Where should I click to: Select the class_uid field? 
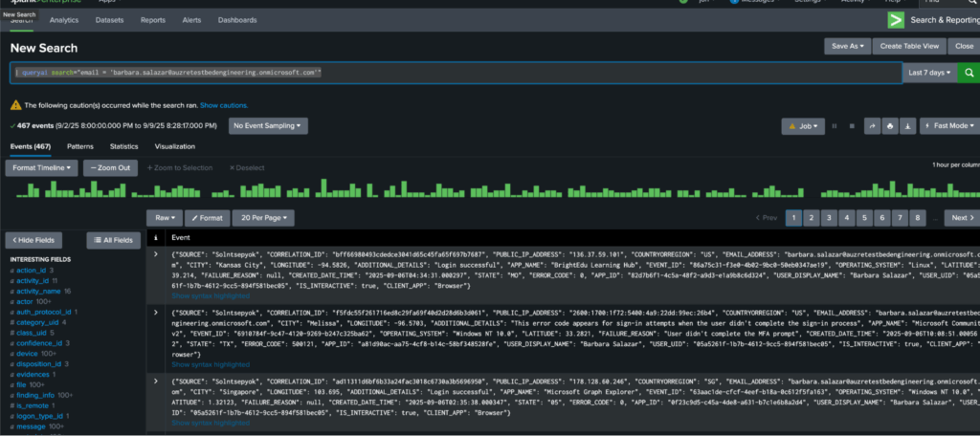point(32,333)
